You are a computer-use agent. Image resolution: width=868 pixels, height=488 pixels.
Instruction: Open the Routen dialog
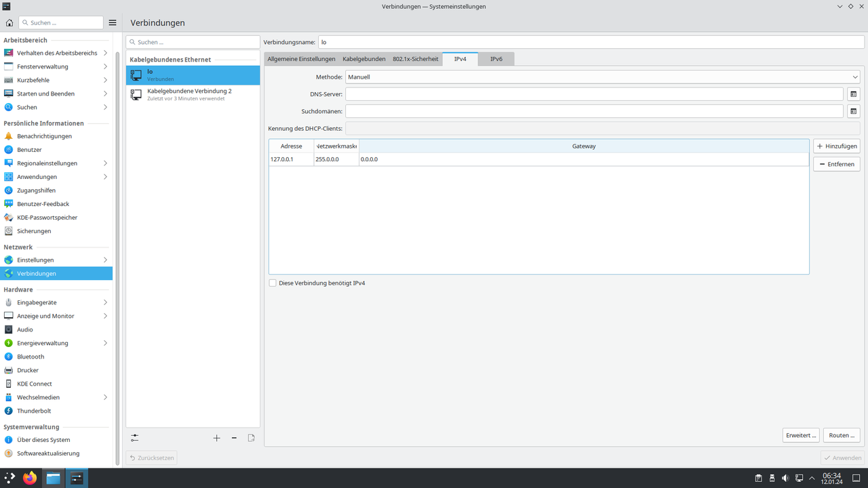842,435
